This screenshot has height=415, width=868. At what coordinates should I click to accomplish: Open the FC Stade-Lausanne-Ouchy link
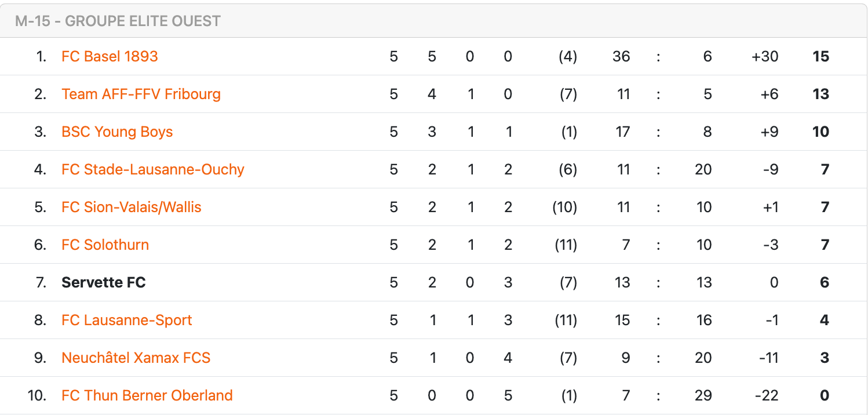(153, 169)
